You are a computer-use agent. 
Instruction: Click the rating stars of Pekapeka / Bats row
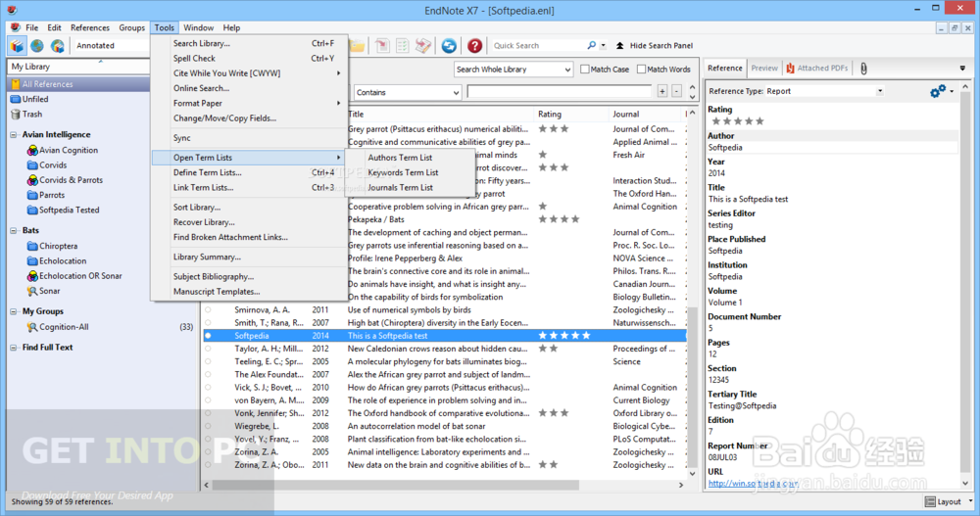[x=559, y=219]
